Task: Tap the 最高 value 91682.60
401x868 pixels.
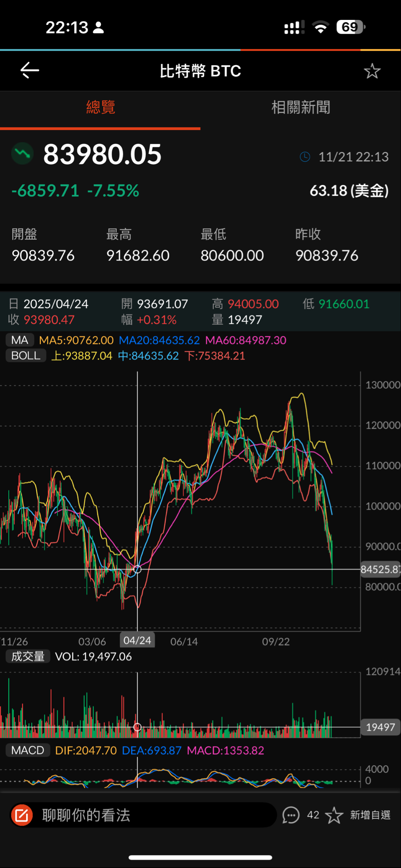Action: 138,255
